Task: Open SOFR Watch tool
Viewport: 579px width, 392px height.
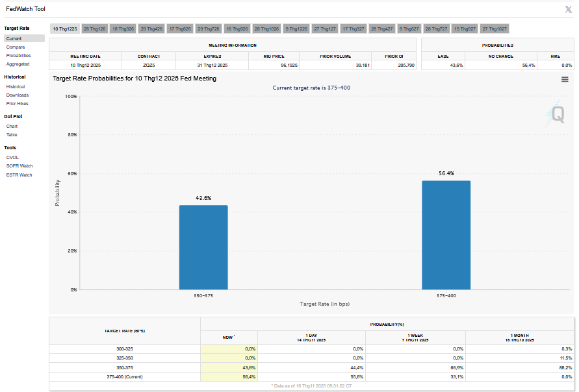Action: tap(19, 165)
